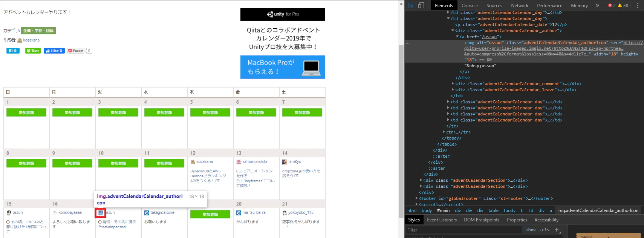Expand the adventCalendarCalendar_leave div node
The image size is (644, 238).
[453, 90]
